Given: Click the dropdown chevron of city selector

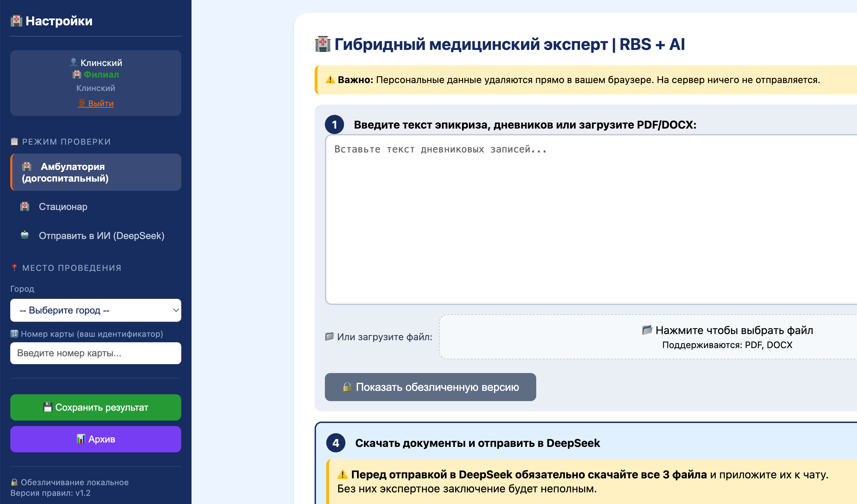Looking at the screenshot, I should (x=176, y=310).
